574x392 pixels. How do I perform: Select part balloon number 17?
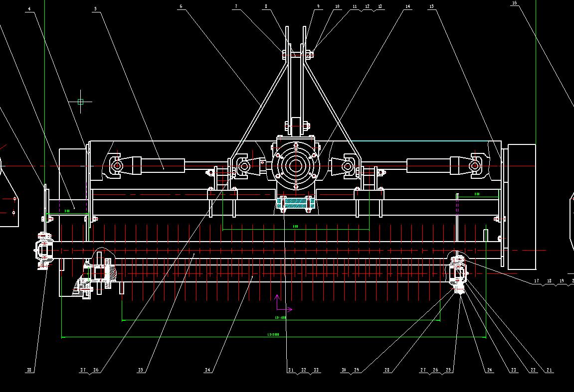[x=536, y=281]
